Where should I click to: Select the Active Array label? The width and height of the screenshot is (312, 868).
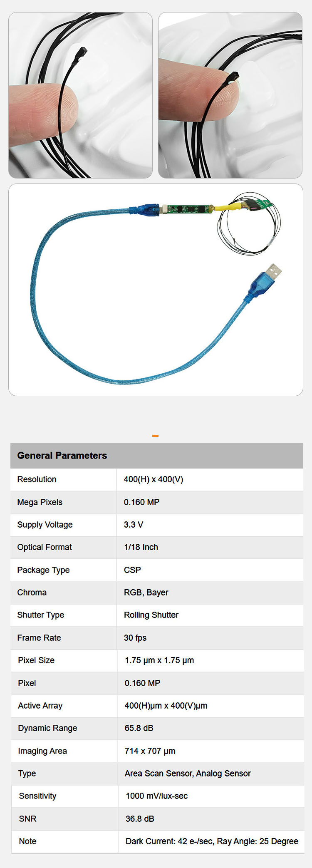(x=40, y=706)
